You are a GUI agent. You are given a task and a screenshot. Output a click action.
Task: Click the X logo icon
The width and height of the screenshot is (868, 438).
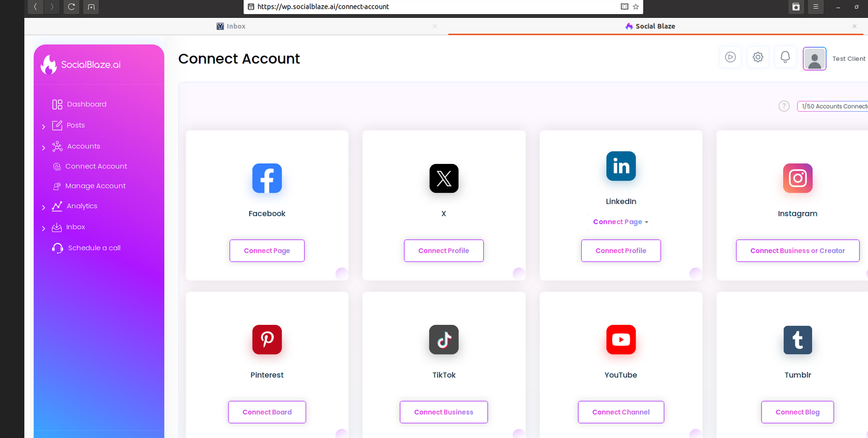click(x=444, y=178)
